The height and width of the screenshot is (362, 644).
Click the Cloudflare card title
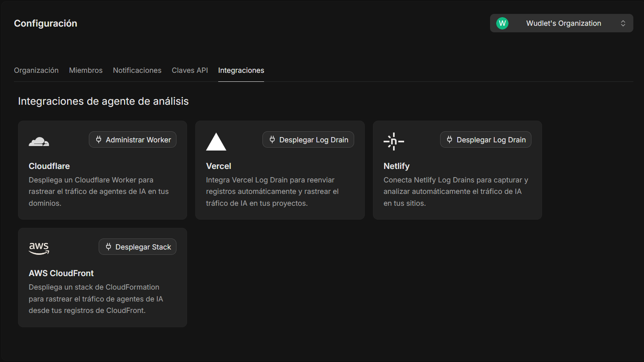(49, 166)
